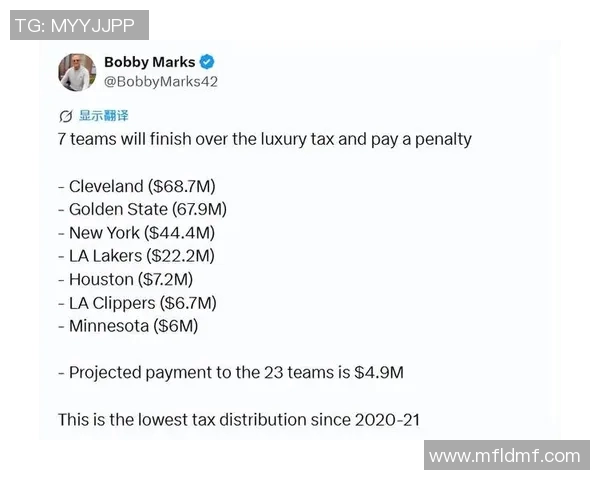Click the TG: MYYJJPP watermark label
The width and height of the screenshot is (600, 480).
pos(78,25)
